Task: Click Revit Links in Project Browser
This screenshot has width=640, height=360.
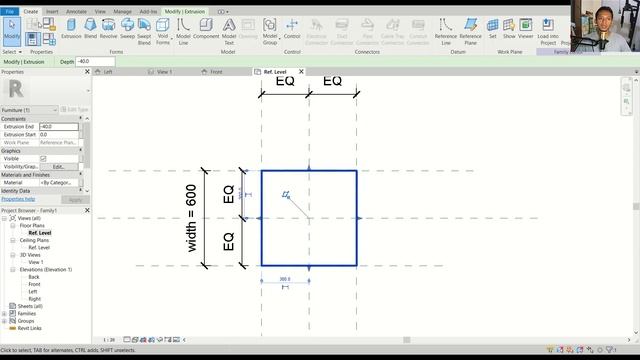Action: 29,328
